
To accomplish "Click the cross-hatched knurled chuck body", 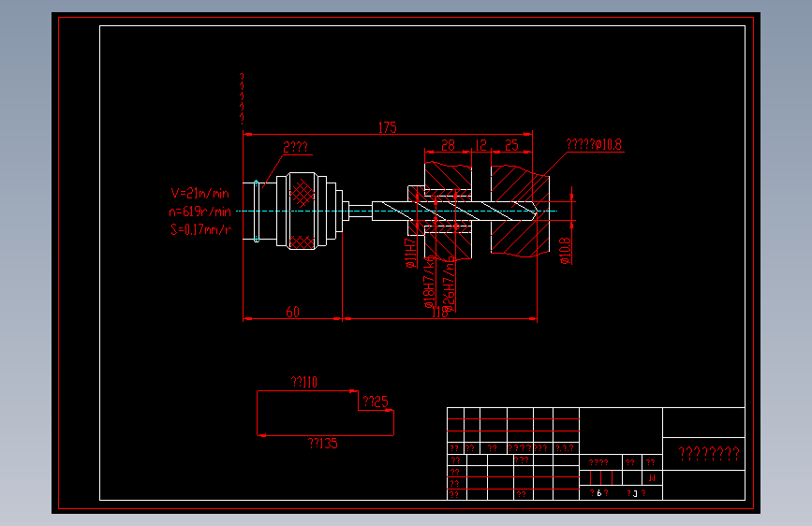I will 302,212.
